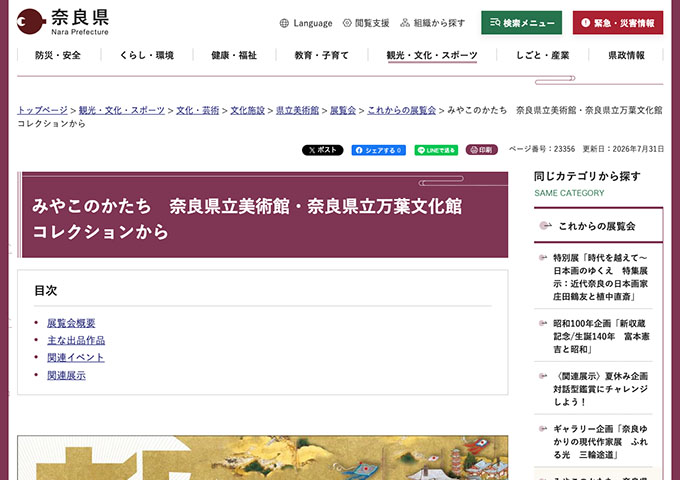The height and width of the screenshot is (480, 680).
Task: Select the 観光・文化・スポーツ menu
Action: (x=432, y=55)
